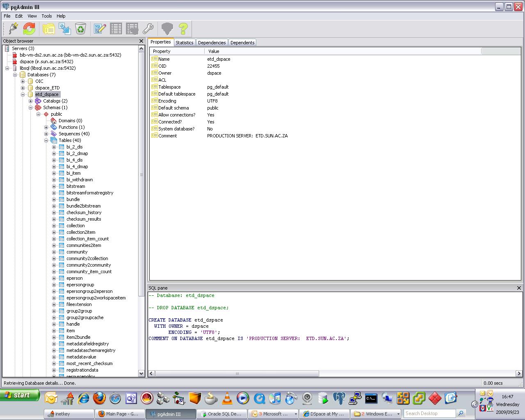Click the Filtered rows view icon
The image size is (525, 420).
coord(132,29)
